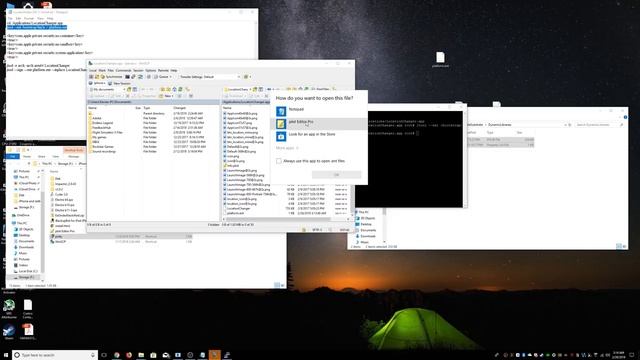Open Notepad Format menu

click(29, 18)
